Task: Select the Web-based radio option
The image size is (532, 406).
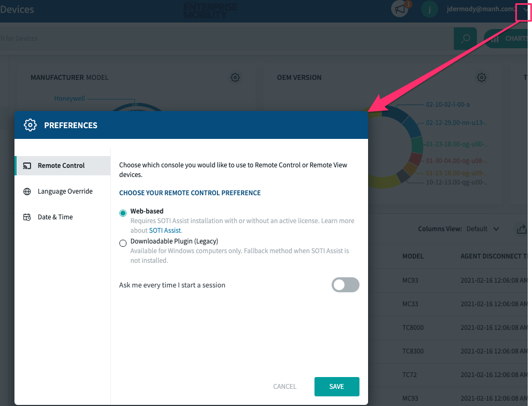Action: point(123,213)
